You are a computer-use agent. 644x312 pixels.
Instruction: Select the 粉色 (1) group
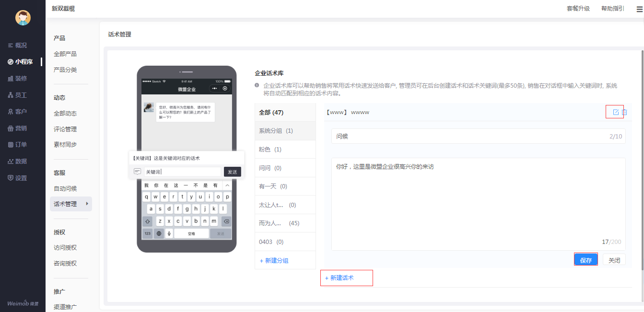click(x=270, y=150)
